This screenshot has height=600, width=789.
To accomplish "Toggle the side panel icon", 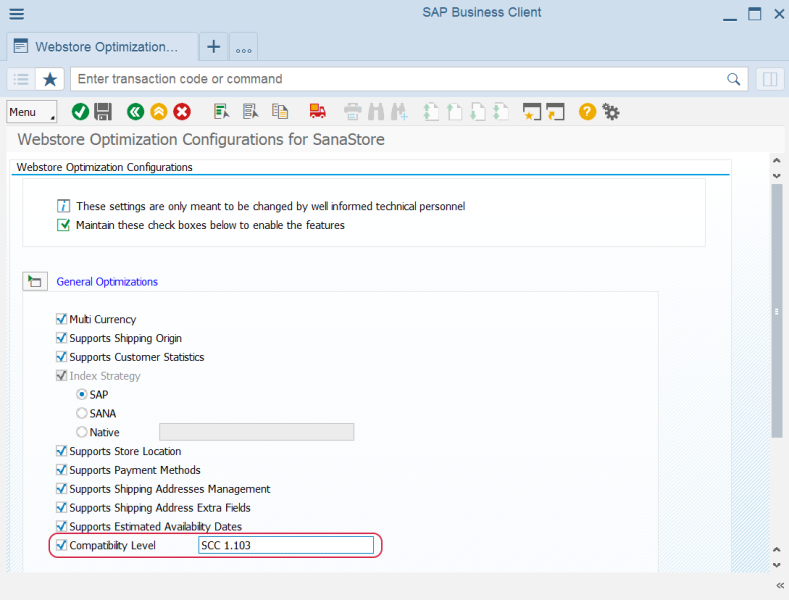I will point(770,79).
